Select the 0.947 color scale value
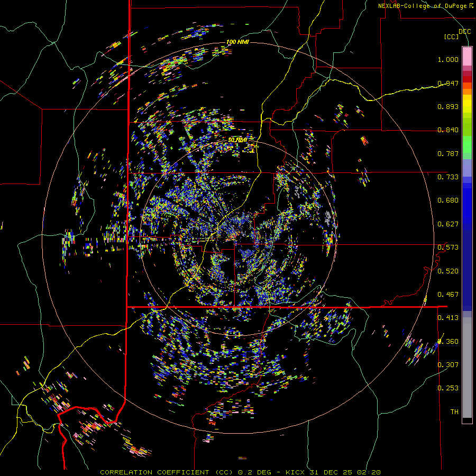 click(x=448, y=83)
